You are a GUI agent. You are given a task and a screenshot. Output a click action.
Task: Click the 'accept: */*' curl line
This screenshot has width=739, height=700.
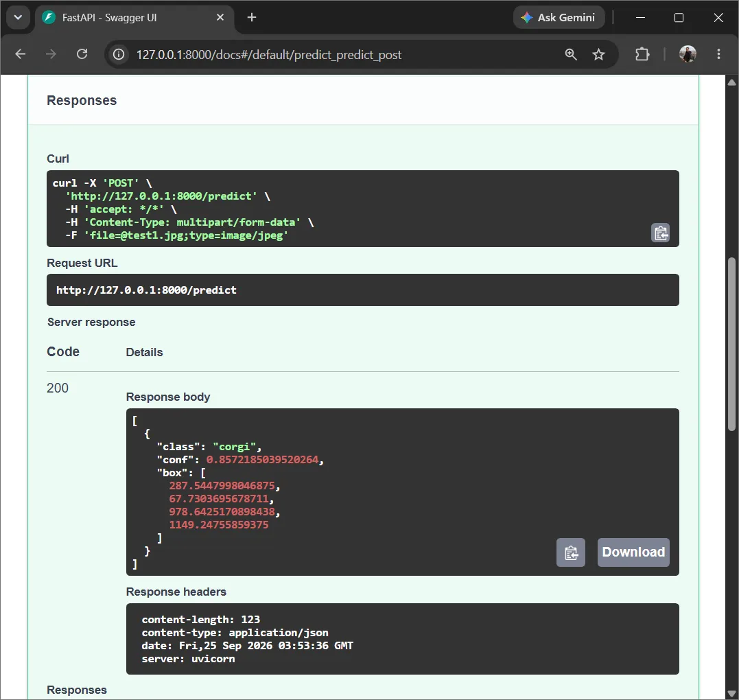click(x=121, y=209)
